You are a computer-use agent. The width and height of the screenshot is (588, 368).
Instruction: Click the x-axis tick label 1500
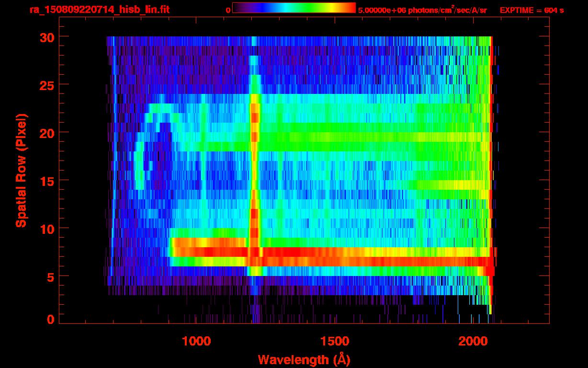[334, 341]
